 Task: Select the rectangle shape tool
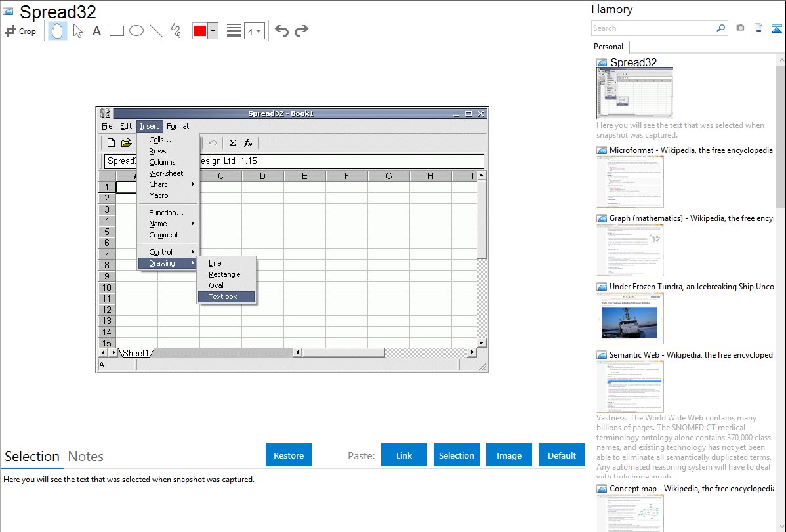pos(117,31)
